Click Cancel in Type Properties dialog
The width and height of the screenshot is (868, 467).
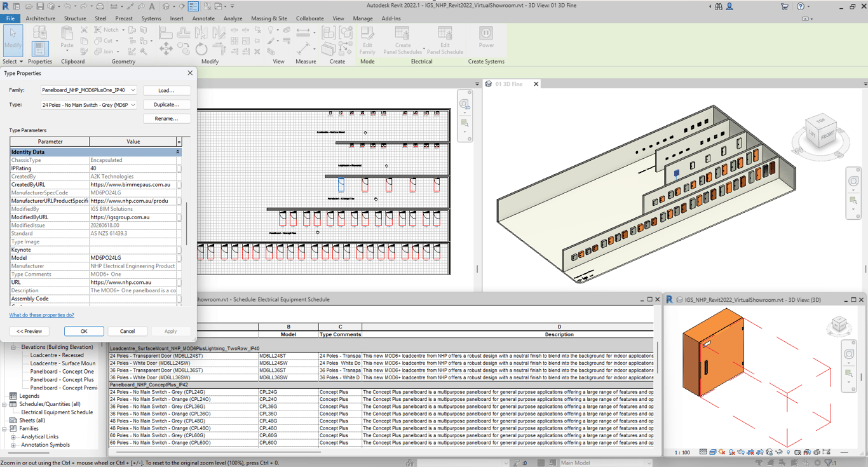point(127,331)
